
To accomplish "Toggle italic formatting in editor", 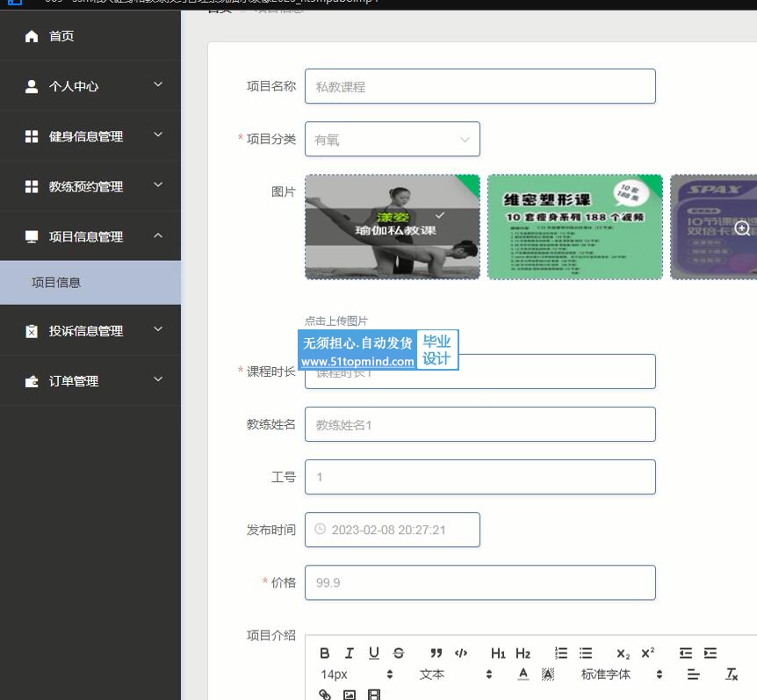I will pos(349,653).
